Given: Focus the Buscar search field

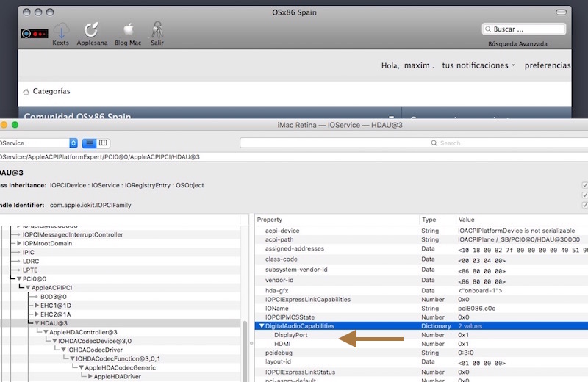Looking at the screenshot, I should (524, 29).
